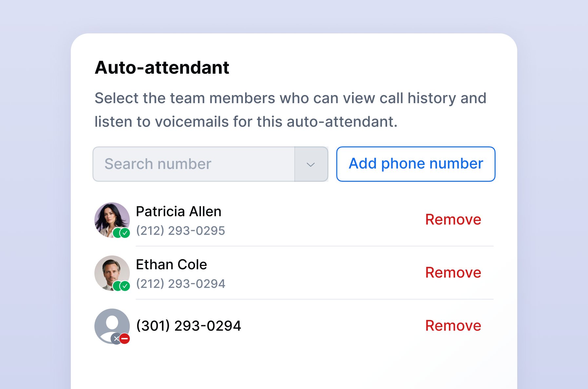Open the Search number dropdown chevron
This screenshot has height=389, width=588.
(x=311, y=164)
